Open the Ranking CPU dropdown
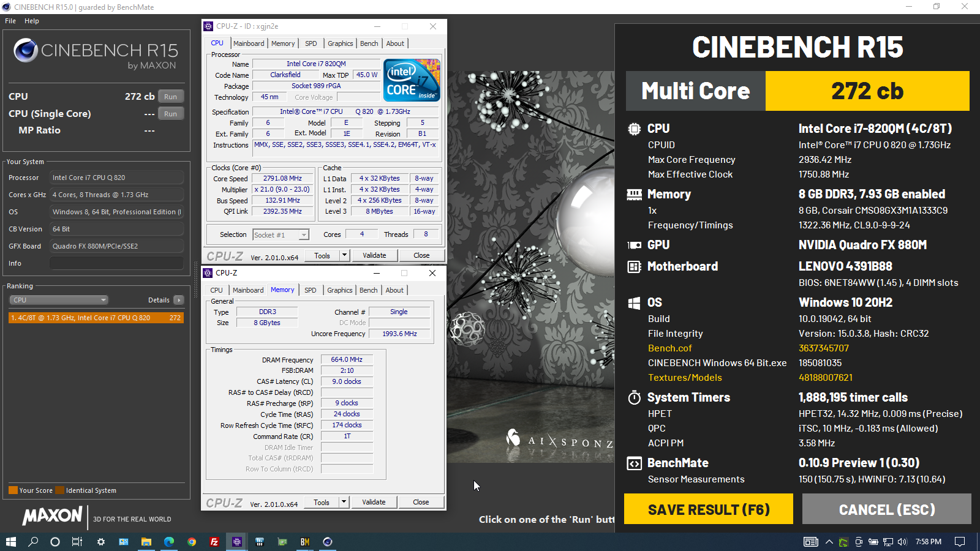The image size is (980, 551). click(59, 300)
